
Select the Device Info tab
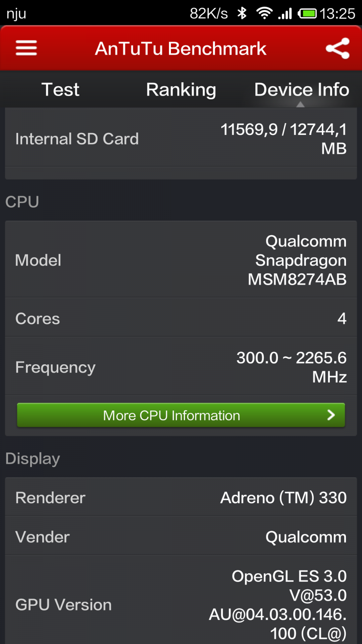point(302,89)
